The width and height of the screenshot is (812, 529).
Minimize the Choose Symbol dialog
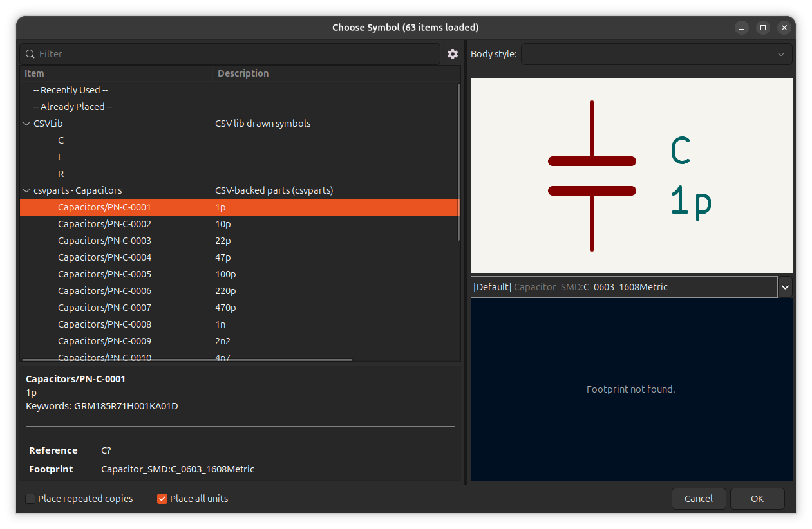(742, 28)
